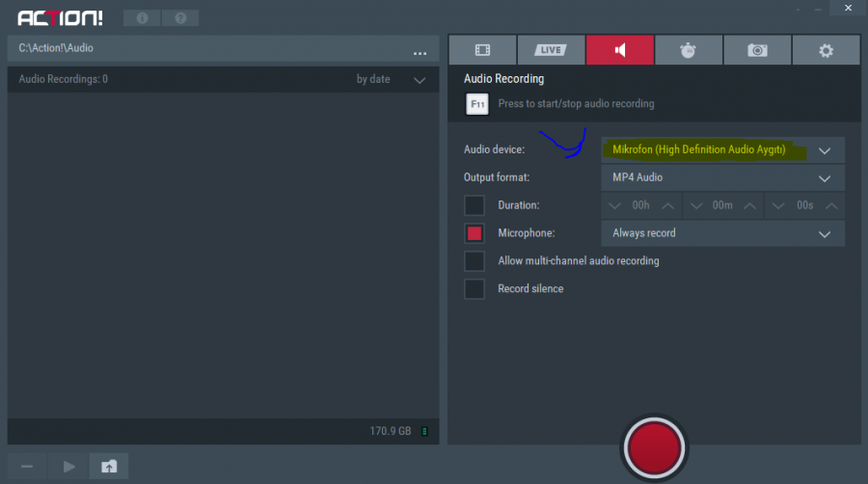
Task: Open the benchmark stopwatch tab
Action: tap(689, 50)
